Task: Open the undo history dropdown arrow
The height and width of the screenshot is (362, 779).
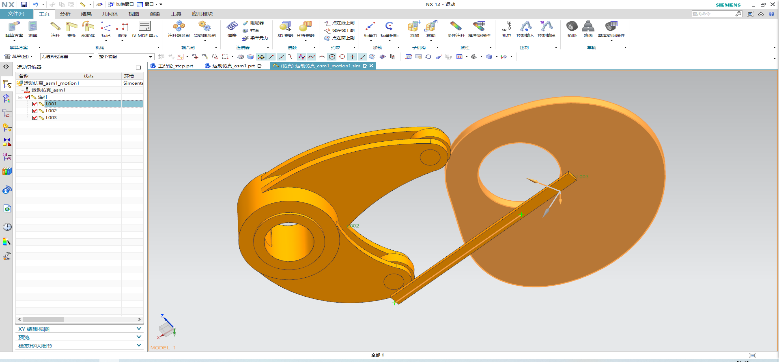Action: tap(42, 4)
